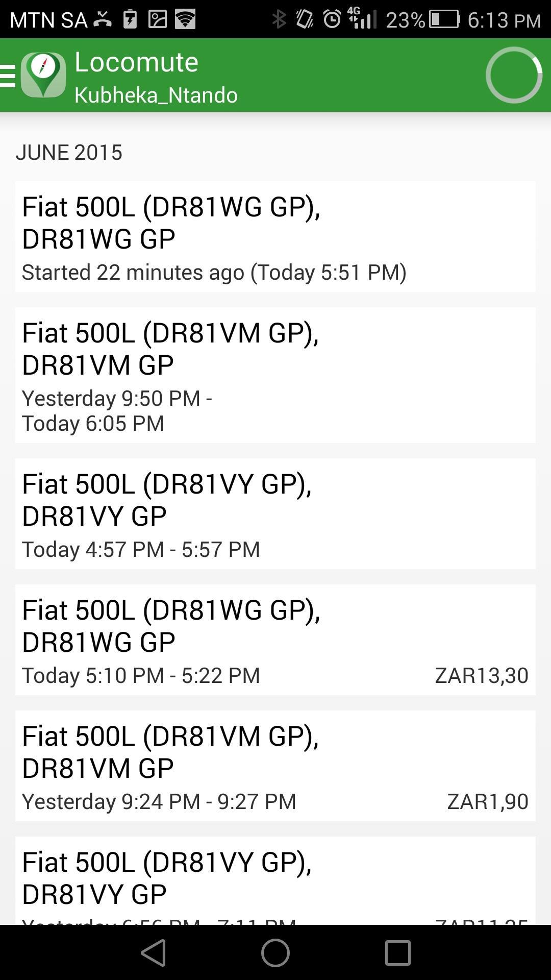Open trip started 22 minutes ago
The image size is (551, 980).
coord(275,237)
